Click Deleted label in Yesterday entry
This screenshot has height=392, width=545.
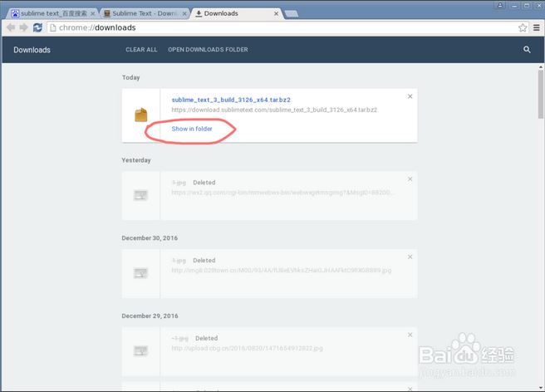point(204,183)
